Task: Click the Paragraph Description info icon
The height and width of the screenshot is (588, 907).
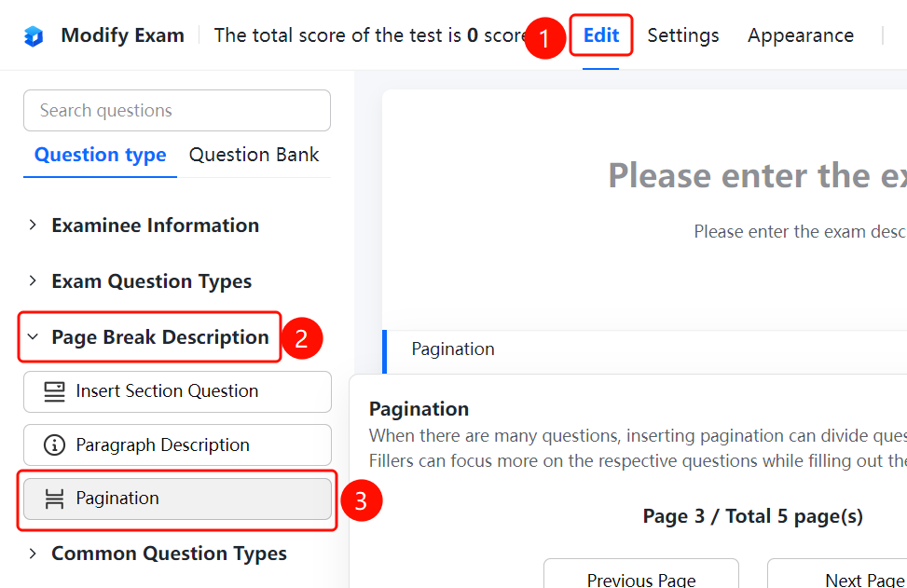Action: [x=54, y=445]
